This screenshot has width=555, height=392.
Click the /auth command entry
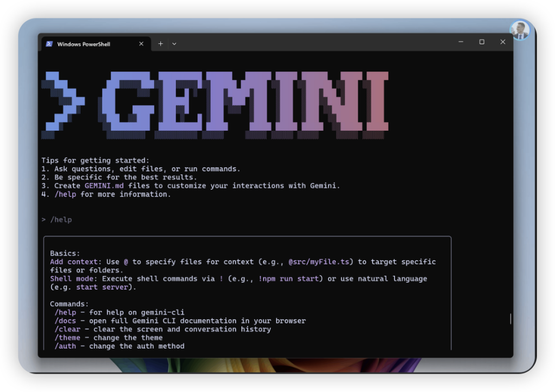tap(65, 346)
